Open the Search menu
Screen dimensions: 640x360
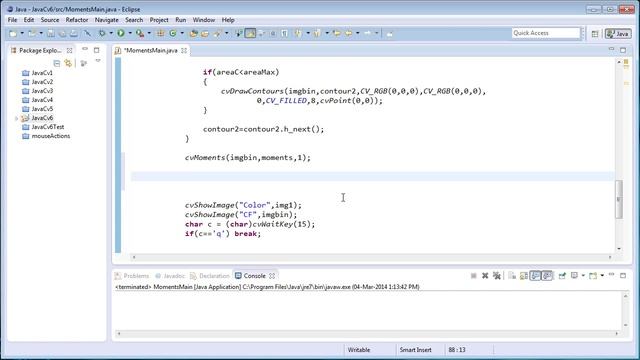(x=134, y=20)
